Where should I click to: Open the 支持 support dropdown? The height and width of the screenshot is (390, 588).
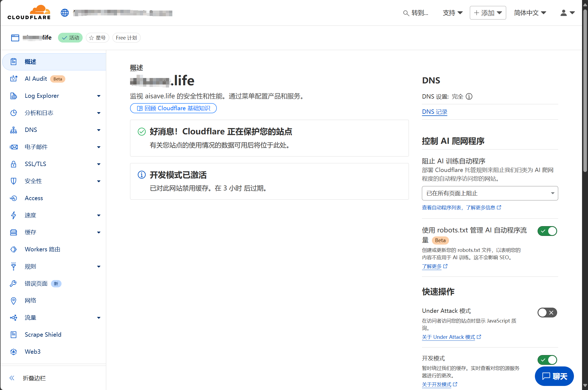pyautogui.click(x=453, y=13)
